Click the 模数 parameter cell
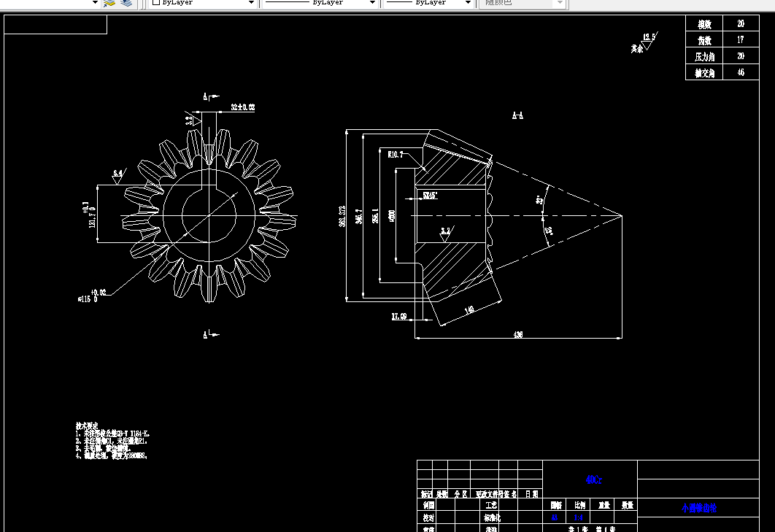 [x=704, y=24]
